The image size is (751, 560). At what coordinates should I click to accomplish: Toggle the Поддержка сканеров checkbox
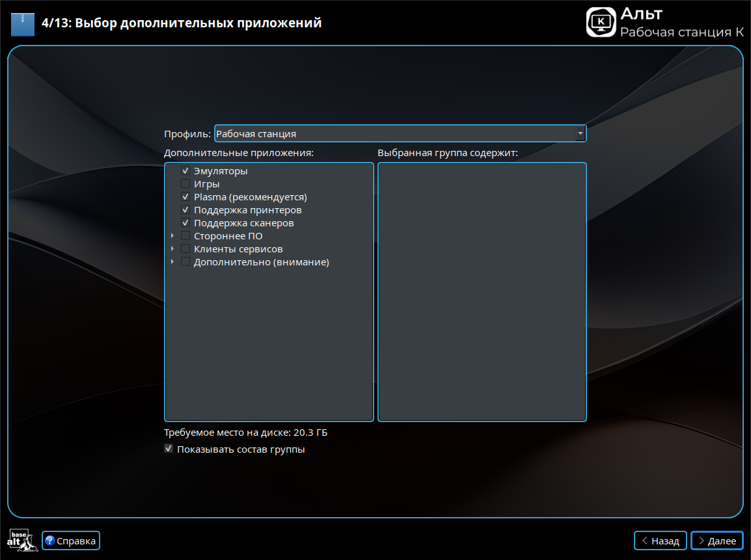(x=185, y=223)
